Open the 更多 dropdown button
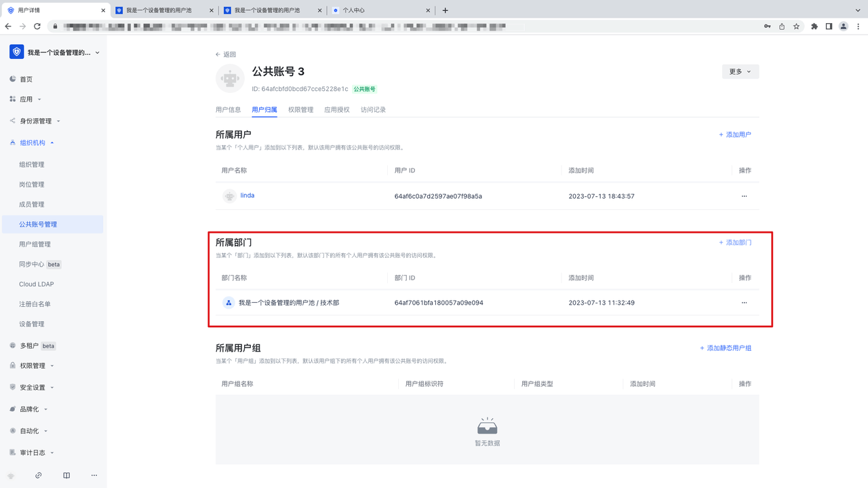This screenshot has width=868, height=488. 740,71
